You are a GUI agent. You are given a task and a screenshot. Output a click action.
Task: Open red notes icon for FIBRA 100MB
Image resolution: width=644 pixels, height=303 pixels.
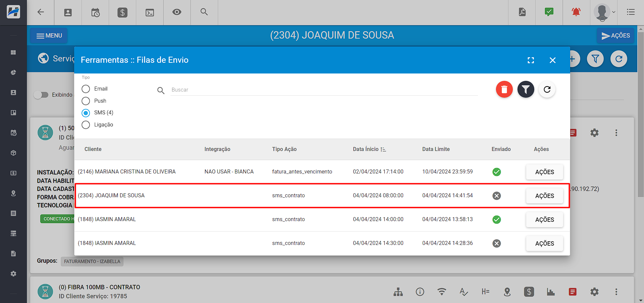click(x=573, y=292)
